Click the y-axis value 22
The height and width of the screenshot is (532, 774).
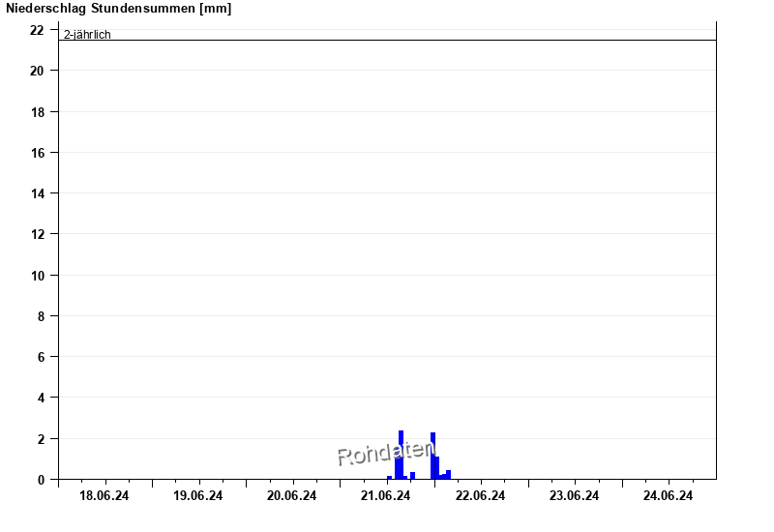(37, 30)
